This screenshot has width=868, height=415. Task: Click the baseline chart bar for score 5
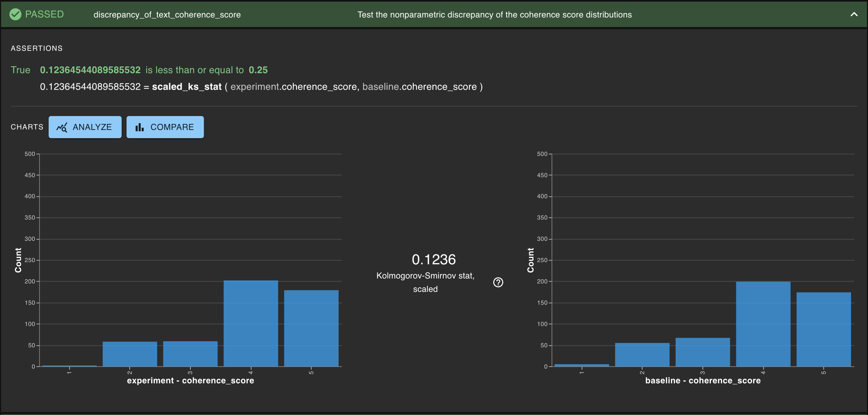(824, 329)
